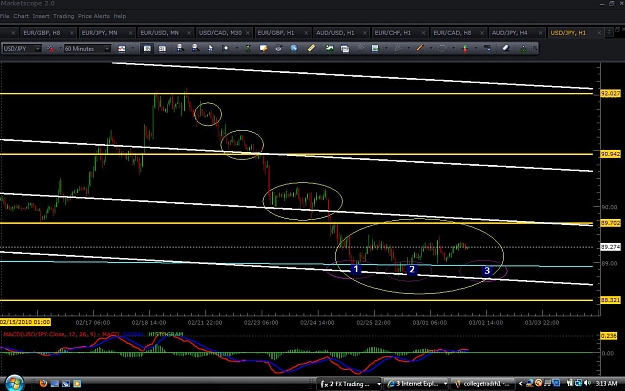Click the zoom in magnifier icon
625x391 pixels.
coord(180,48)
